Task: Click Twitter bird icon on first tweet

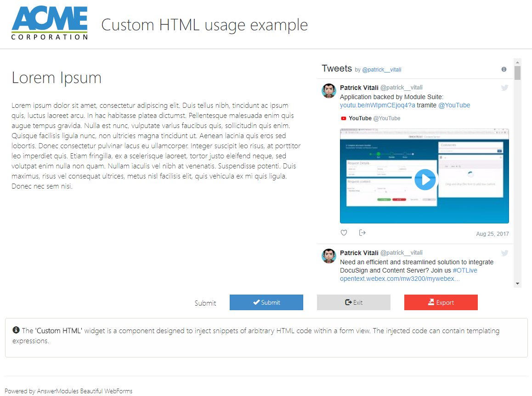Action: (x=504, y=88)
